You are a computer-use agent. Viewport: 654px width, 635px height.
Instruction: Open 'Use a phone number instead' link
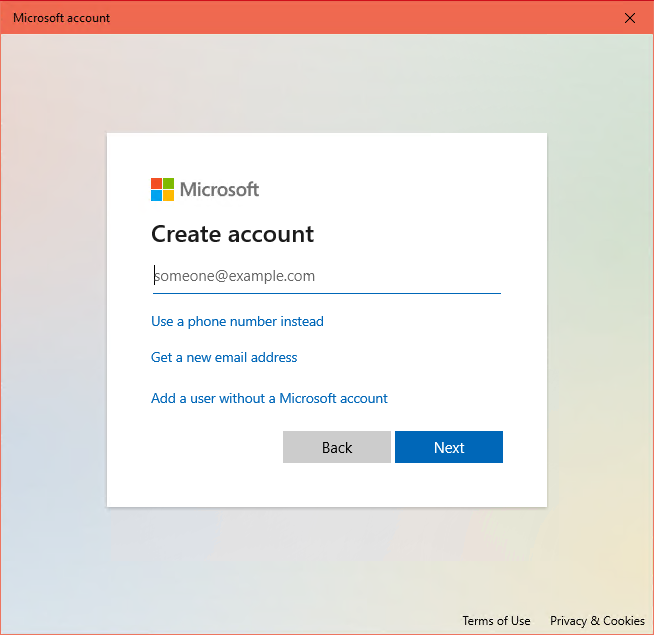tap(237, 321)
